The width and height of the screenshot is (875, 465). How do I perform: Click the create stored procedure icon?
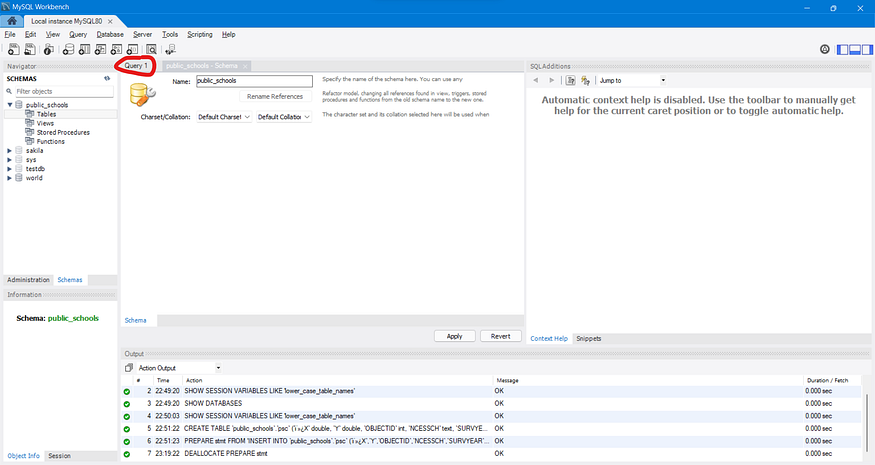coord(117,50)
